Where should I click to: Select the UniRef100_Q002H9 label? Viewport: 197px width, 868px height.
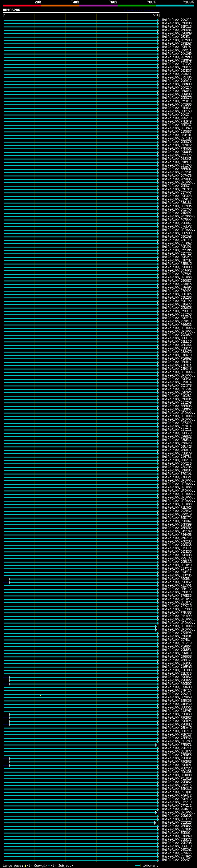pos(177,54)
